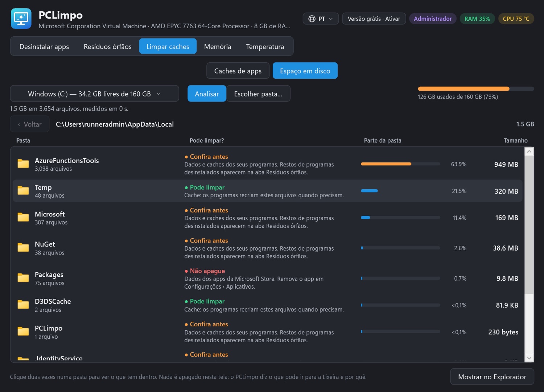Toggle to Espaço em disco view
Screen dimensions: 544x392
[305, 71]
